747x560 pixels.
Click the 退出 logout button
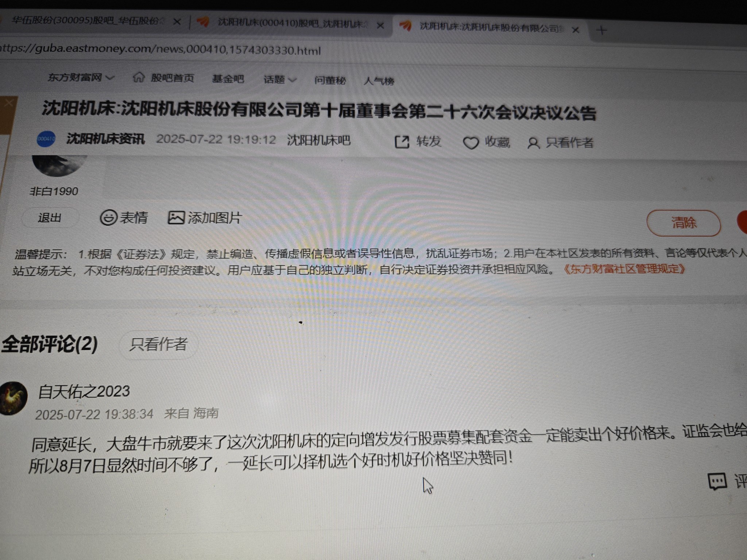pyautogui.click(x=50, y=218)
